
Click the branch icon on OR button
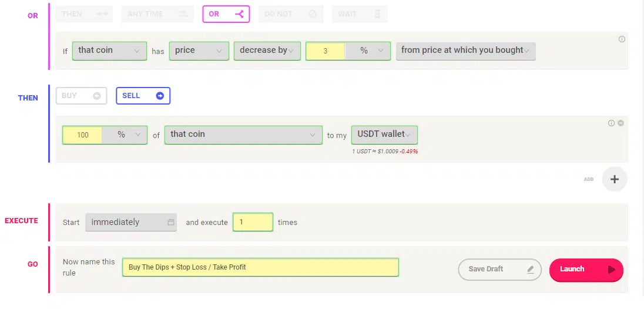[239, 14]
